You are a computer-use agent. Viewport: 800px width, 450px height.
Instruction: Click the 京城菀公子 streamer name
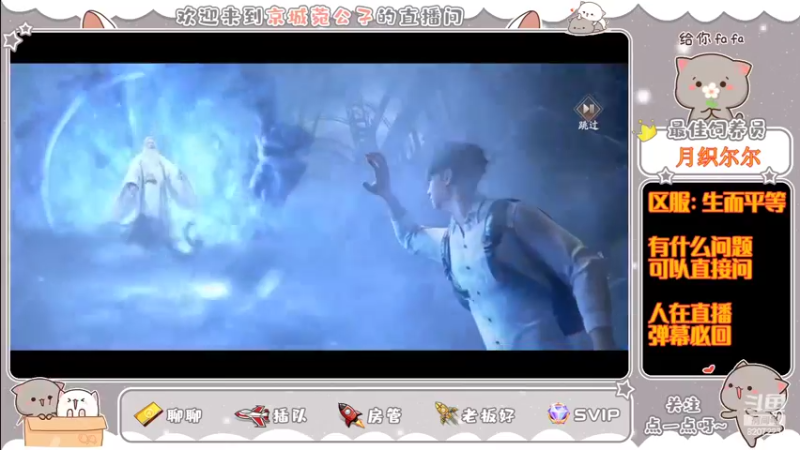point(319,17)
